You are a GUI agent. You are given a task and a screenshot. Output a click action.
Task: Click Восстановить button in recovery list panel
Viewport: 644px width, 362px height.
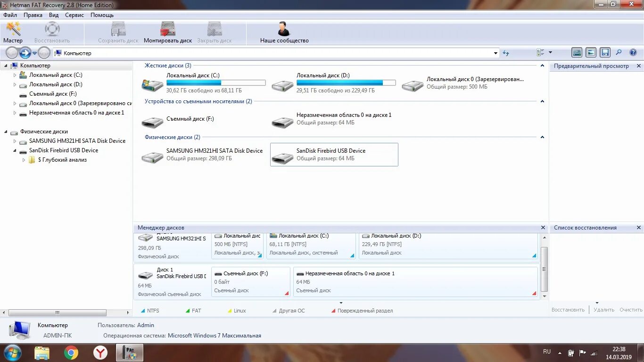[x=568, y=310]
